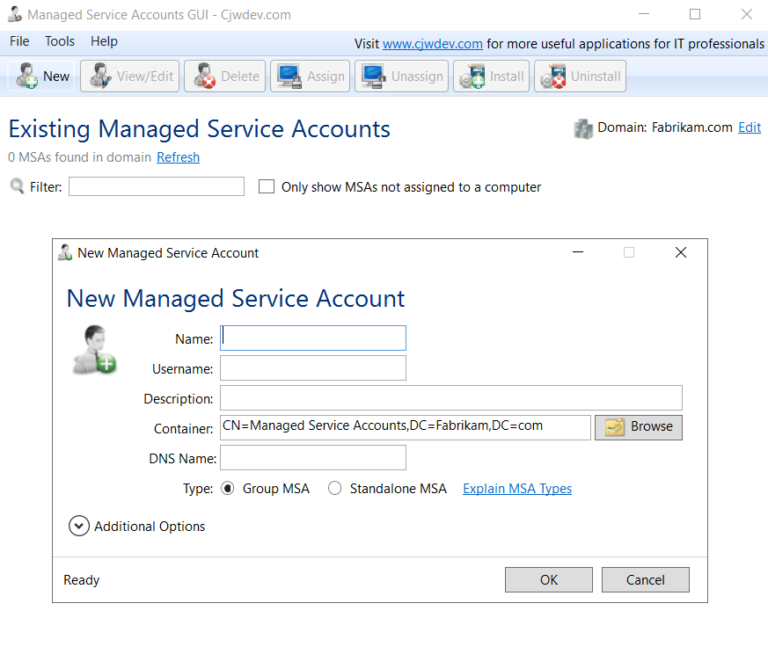The height and width of the screenshot is (647, 768).
Task: Click the Install toolbar icon
Action: click(473, 76)
